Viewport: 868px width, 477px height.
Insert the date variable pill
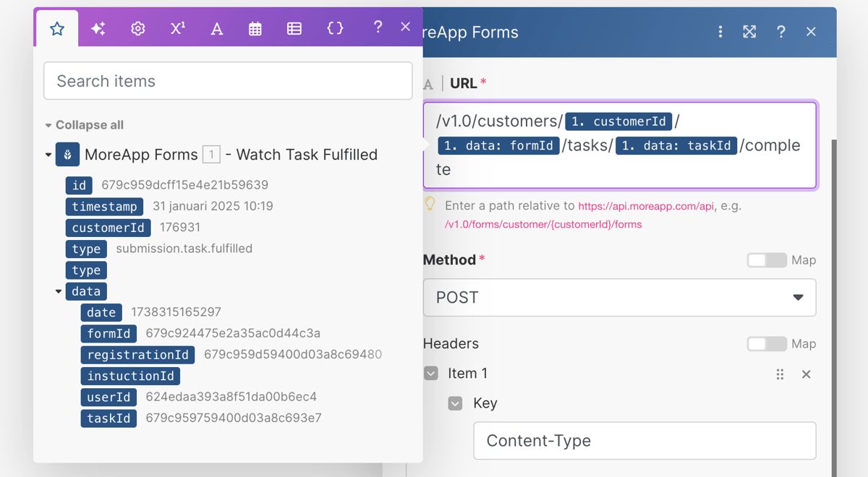point(101,312)
